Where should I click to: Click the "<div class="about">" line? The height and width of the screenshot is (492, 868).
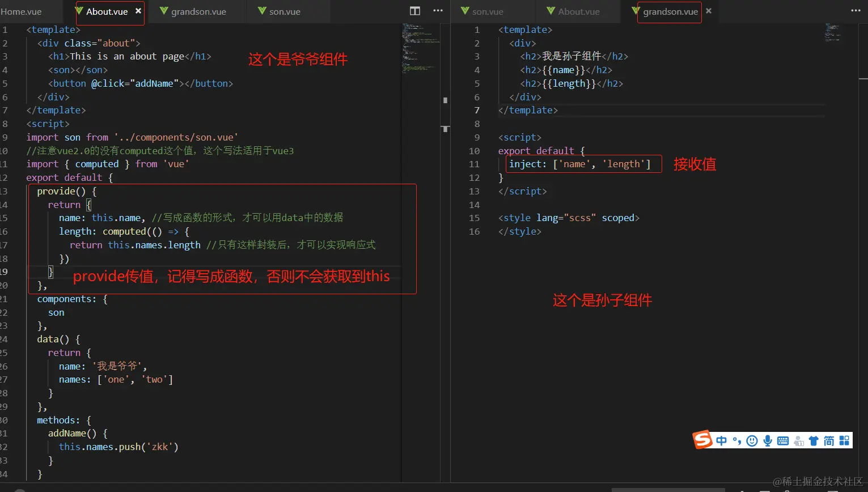[x=89, y=44]
